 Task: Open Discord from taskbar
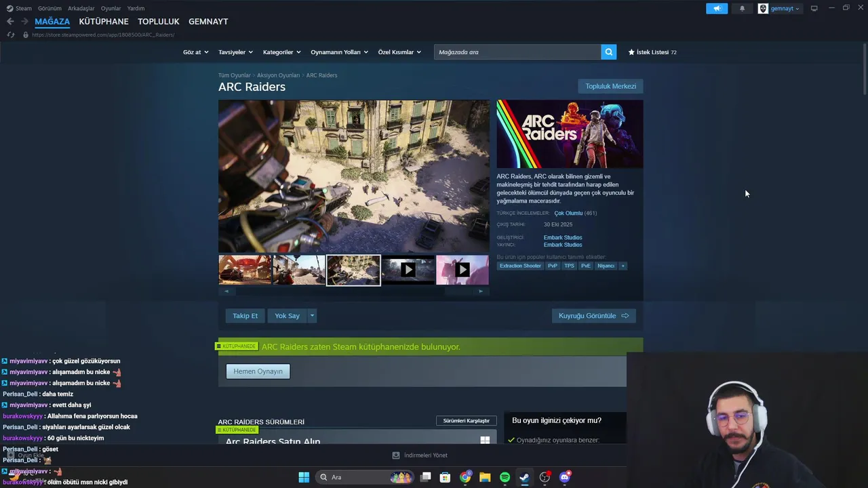pyautogui.click(x=564, y=477)
